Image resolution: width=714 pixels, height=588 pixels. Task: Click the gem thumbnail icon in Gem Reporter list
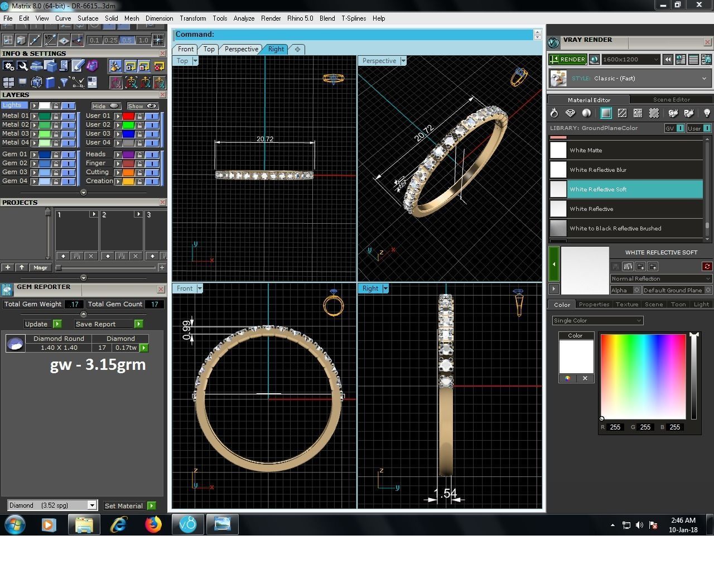pos(15,343)
